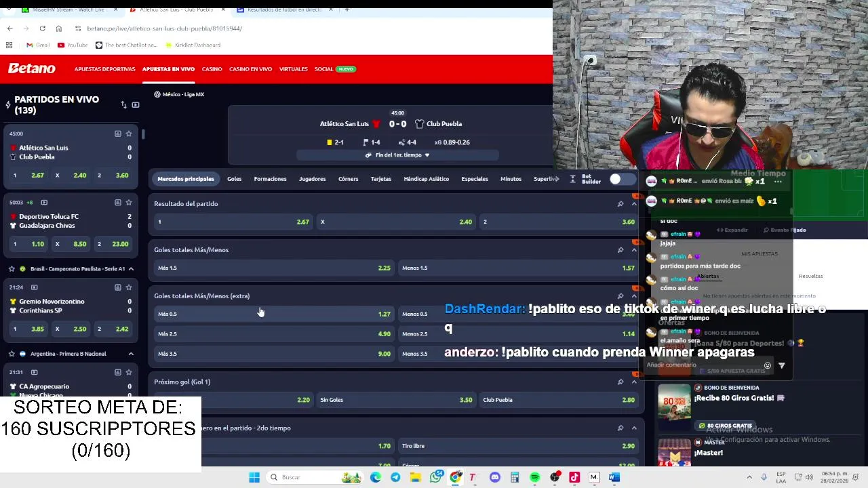The width and height of the screenshot is (868, 488).
Task: Open the Especiales tab
Action: (475, 179)
